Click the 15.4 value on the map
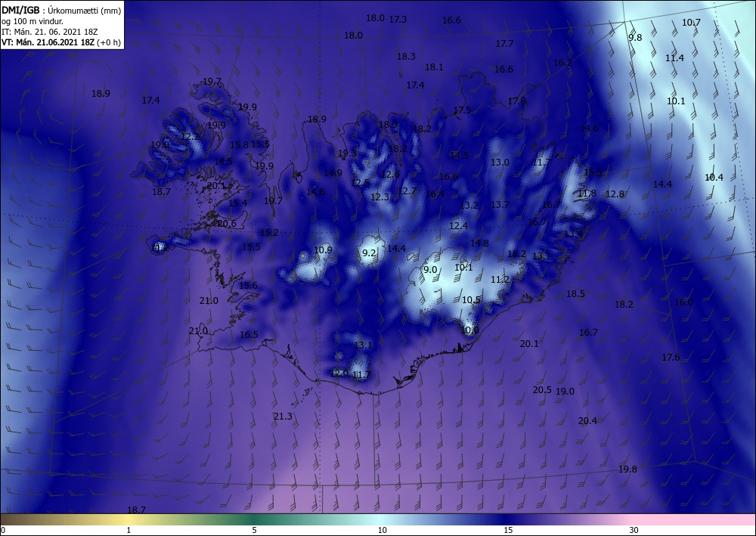 [x=237, y=203]
